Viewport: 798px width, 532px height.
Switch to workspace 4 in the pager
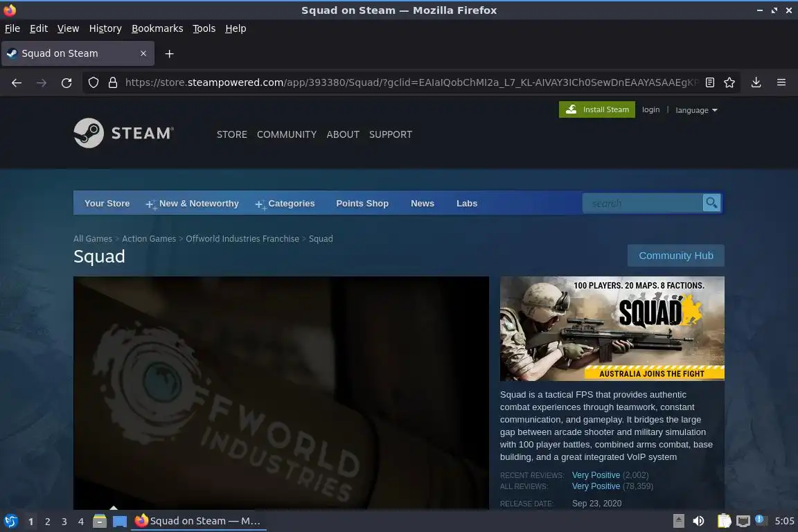pyautogui.click(x=80, y=522)
